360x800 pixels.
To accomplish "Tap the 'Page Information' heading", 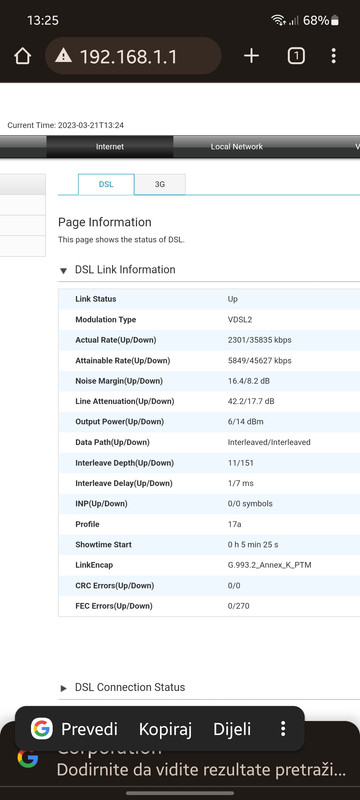I will pyautogui.click(x=105, y=222).
